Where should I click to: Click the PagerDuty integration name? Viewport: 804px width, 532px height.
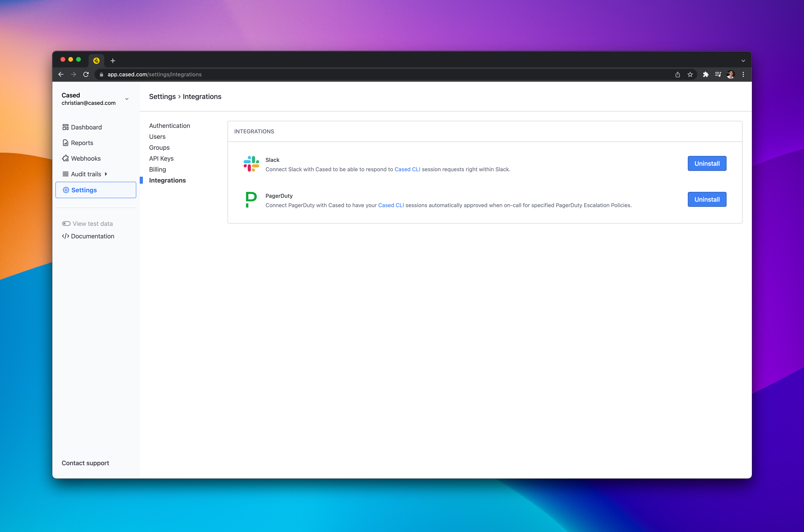279,196
